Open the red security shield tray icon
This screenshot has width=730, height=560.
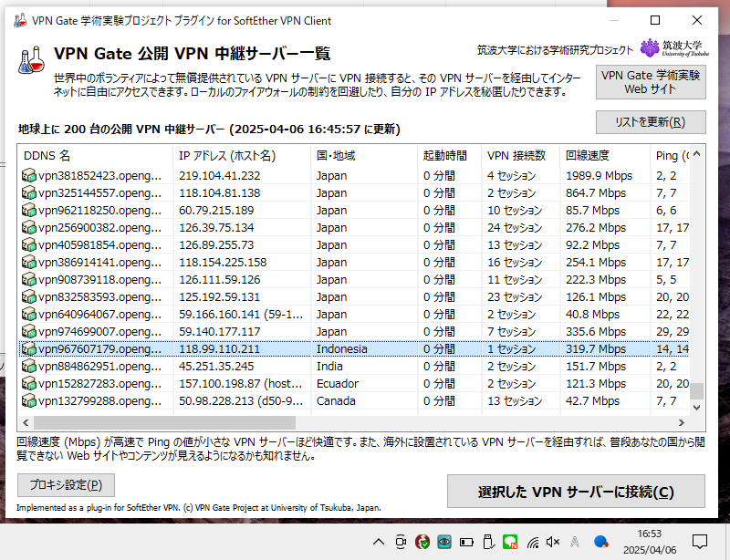pos(422,542)
